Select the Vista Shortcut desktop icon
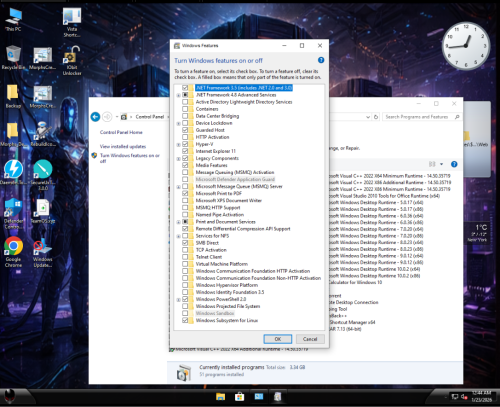The height and width of the screenshot is (407, 500). tap(72, 22)
